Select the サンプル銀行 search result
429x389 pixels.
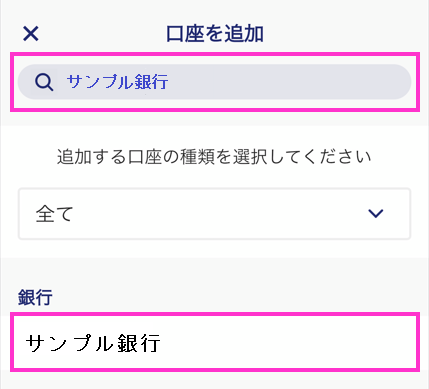coord(215,343)
